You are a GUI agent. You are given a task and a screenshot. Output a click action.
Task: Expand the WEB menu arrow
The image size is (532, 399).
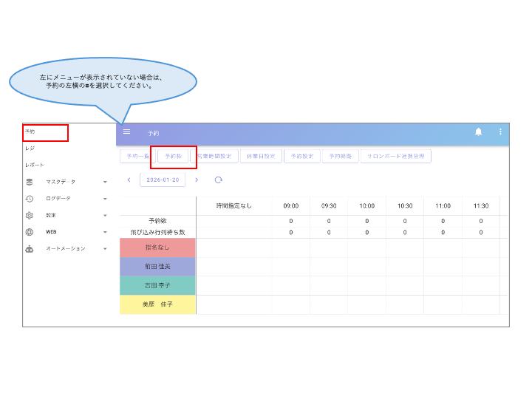click(x=105, y=232)
